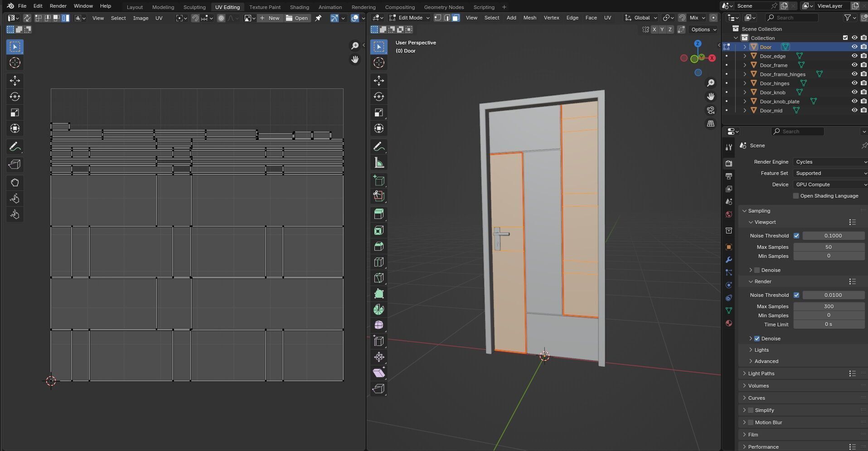Switch to the Texture Paint workspace tab
This screenshot has height=451, width=868.
pos(265,7)
